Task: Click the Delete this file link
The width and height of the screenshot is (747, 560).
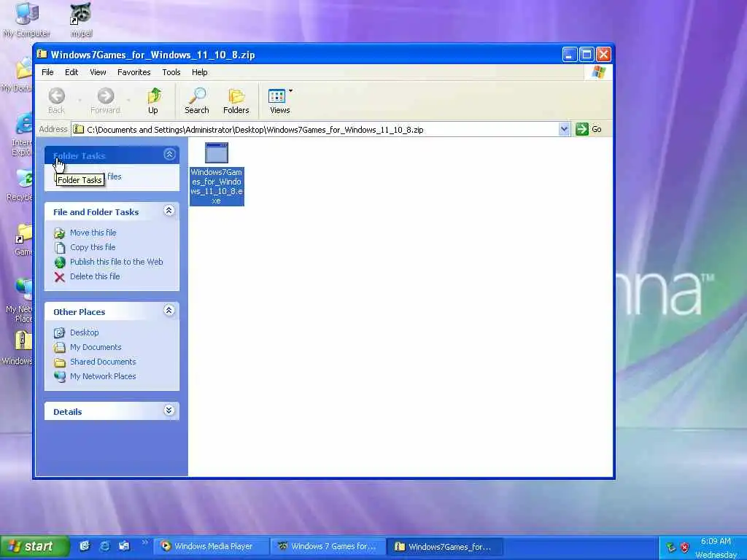Action: [x=95, y=276]
